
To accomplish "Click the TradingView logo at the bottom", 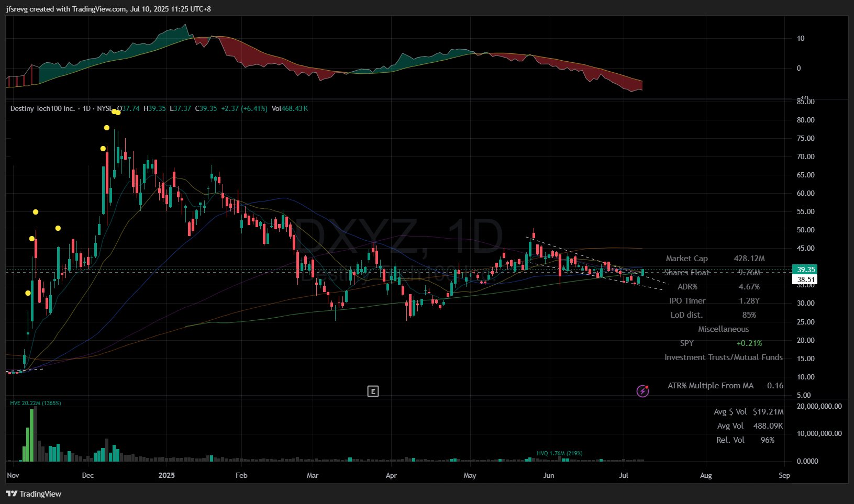I will (x=34, y=494).
